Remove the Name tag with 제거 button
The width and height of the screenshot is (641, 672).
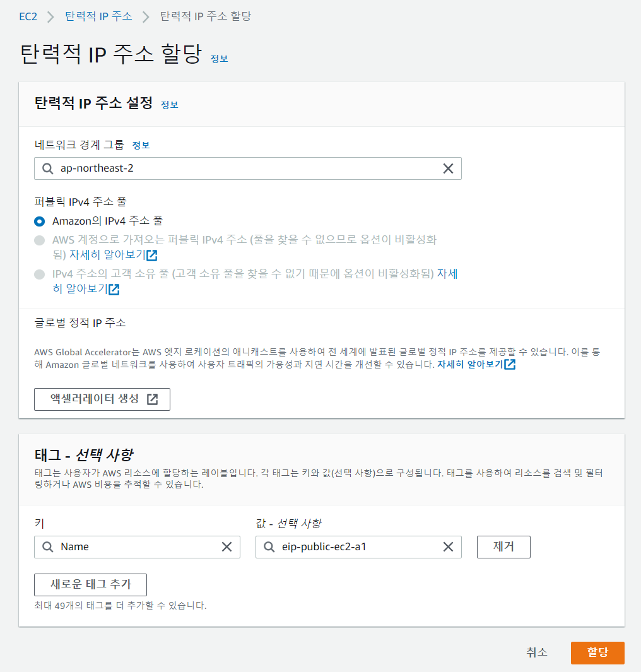click(x=503, y=546)
